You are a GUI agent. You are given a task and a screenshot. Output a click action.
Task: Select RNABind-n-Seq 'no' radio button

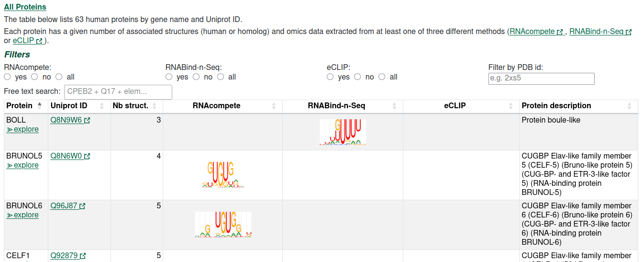196,77
